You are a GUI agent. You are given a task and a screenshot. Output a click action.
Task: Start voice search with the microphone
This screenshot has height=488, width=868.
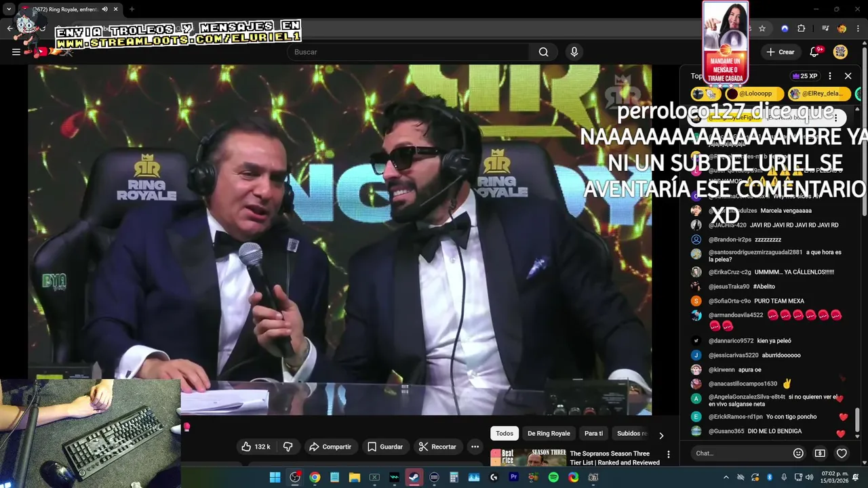pyautogui.click(x=574, y=52)
